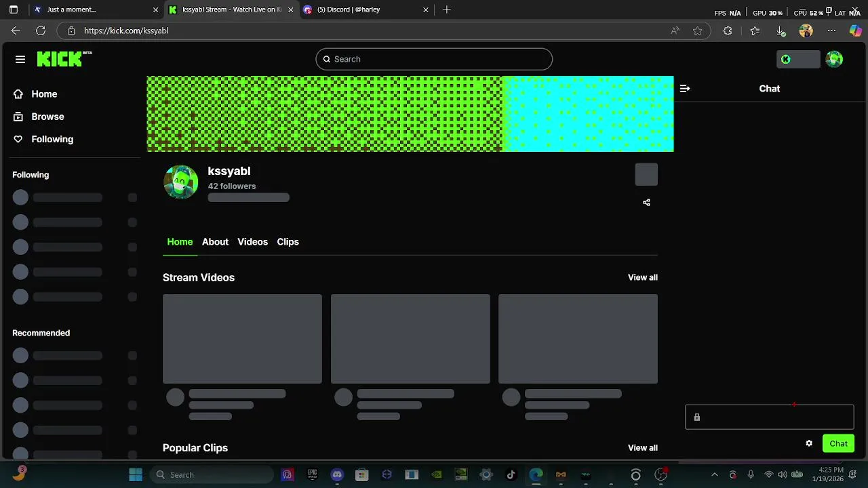Switch to the Videos tab

tap(252, 242)
